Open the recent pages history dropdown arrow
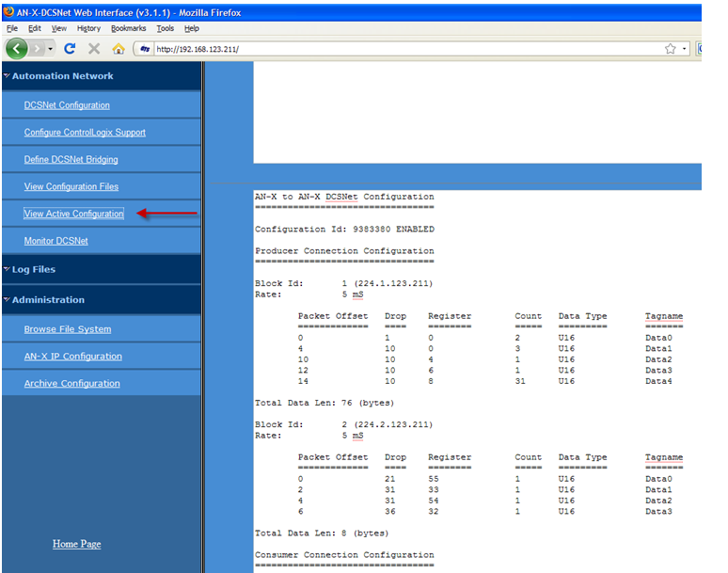This screenshot has width=728, height=573. (x=50, y=49)
